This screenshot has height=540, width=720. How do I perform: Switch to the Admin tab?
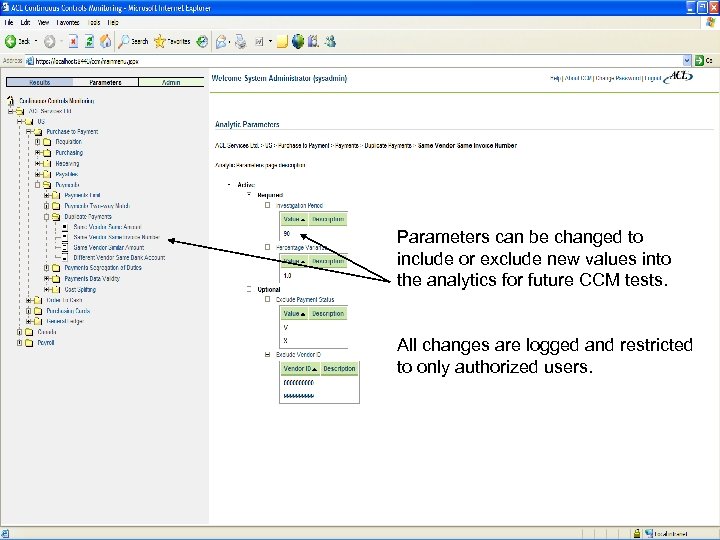tap(171, 83)
